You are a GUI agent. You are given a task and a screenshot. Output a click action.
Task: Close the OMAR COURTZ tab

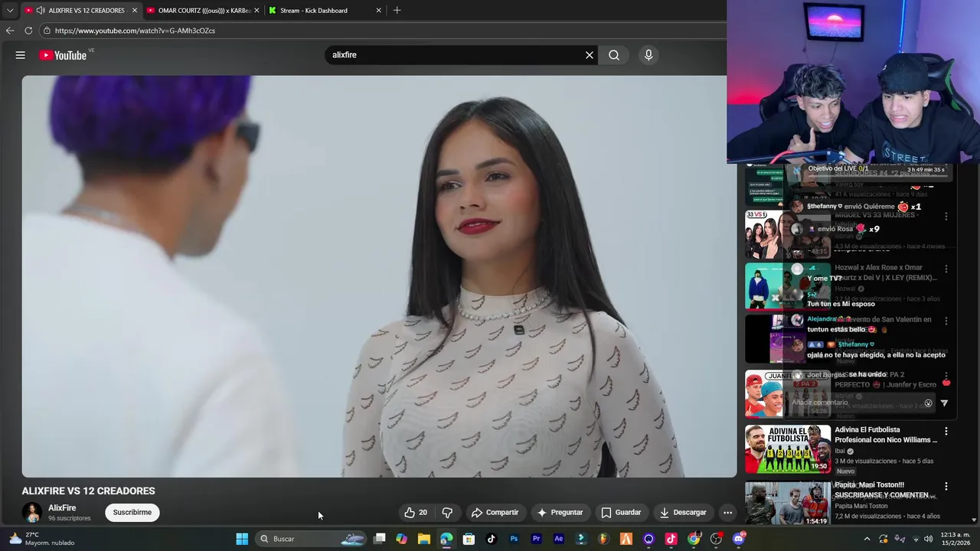(256, 11)
